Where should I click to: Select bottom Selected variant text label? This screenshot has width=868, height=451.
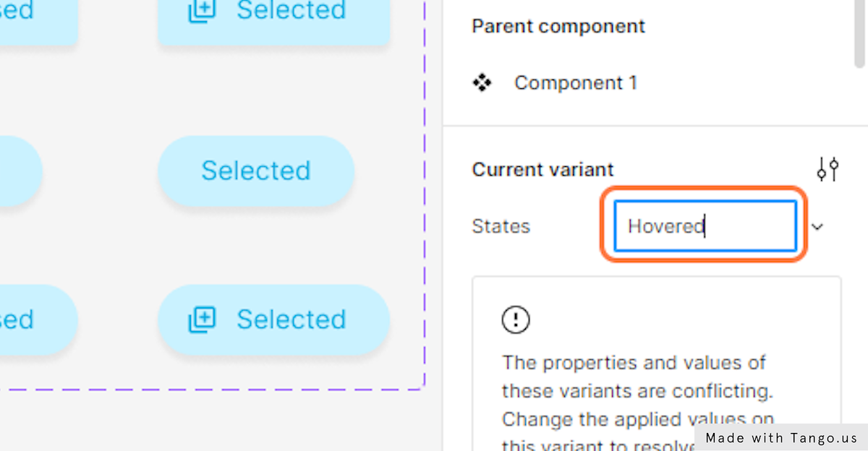[292, 319]
